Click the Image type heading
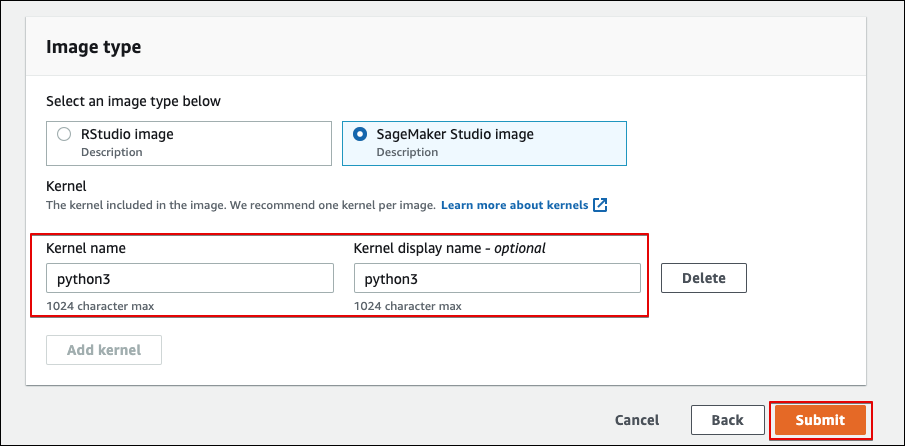Screen dimensions: 905x446 pos(94,47)
